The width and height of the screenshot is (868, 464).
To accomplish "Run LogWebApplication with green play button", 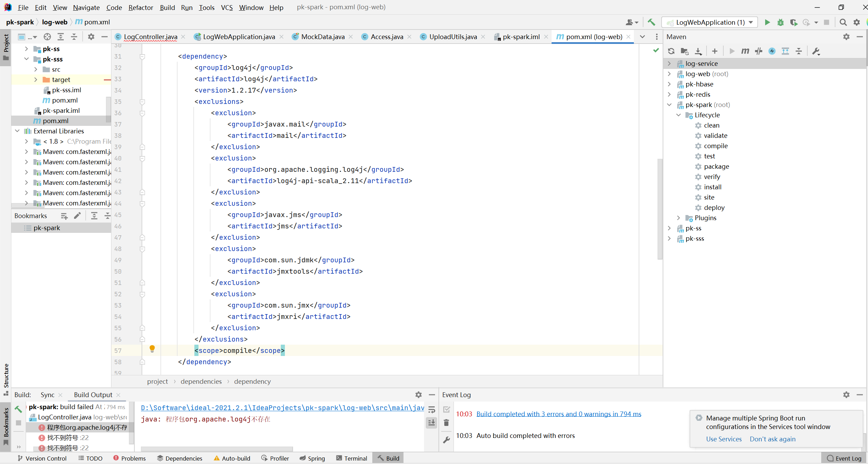I will [x=767, y=22].
